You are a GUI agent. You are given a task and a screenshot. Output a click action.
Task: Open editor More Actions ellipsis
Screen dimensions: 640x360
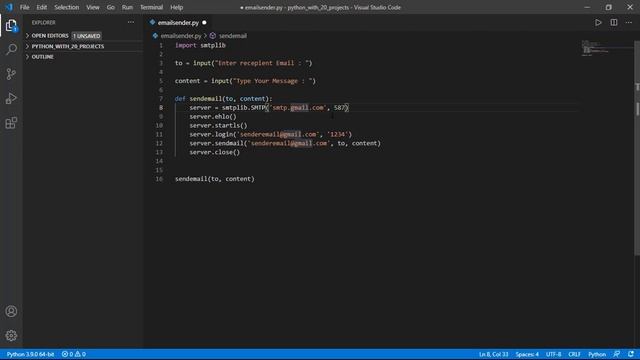click(x=629, y=23)
